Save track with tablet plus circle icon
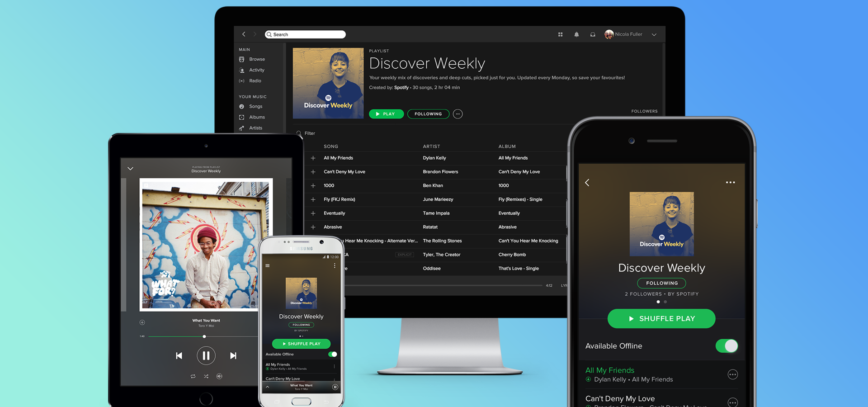 (142, 322)
